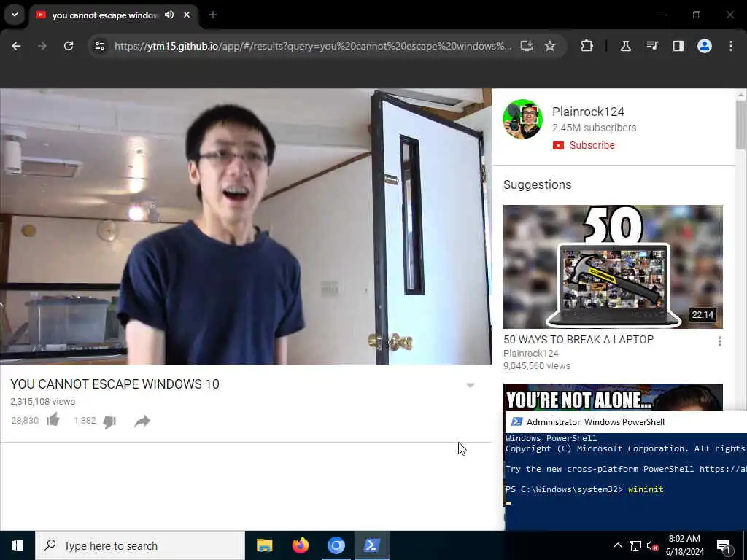Open the tab search dropdown arrow
This screenshot has width=747, height=560.
15,15
